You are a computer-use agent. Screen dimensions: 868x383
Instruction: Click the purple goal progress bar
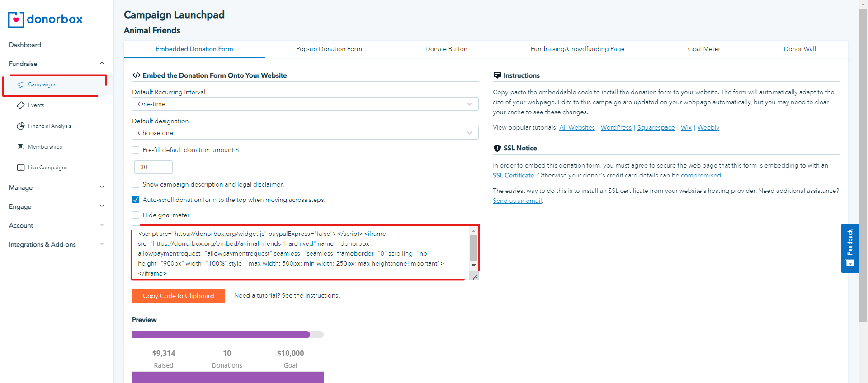(221, 335)
